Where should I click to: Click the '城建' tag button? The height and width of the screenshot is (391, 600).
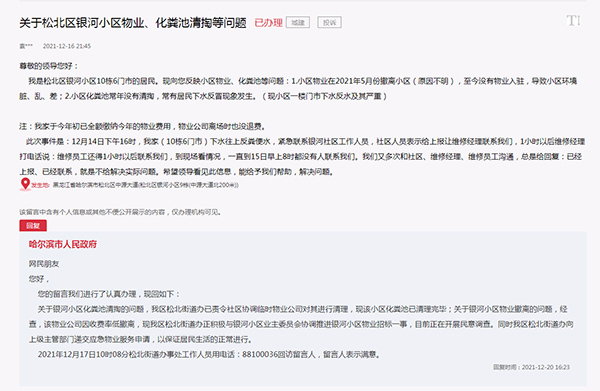click(x=298, y=23)
